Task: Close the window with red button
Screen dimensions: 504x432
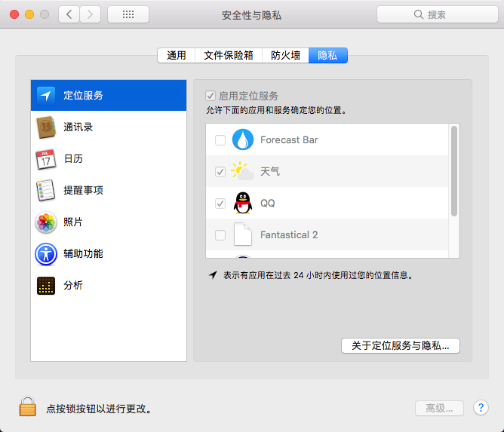Action: pyautogui.click(x=14, y=14)
